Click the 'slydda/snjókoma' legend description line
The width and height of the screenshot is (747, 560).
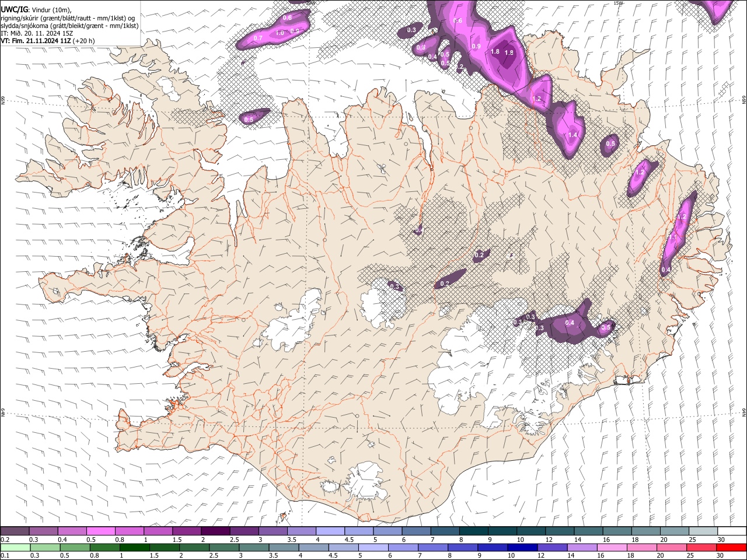[69, 26]
